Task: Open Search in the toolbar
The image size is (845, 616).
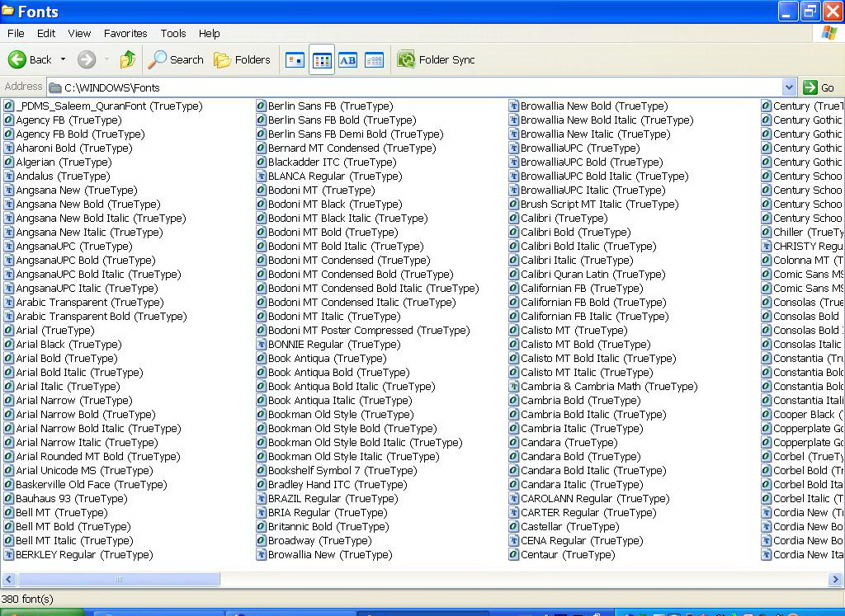Action: point(177,59)
